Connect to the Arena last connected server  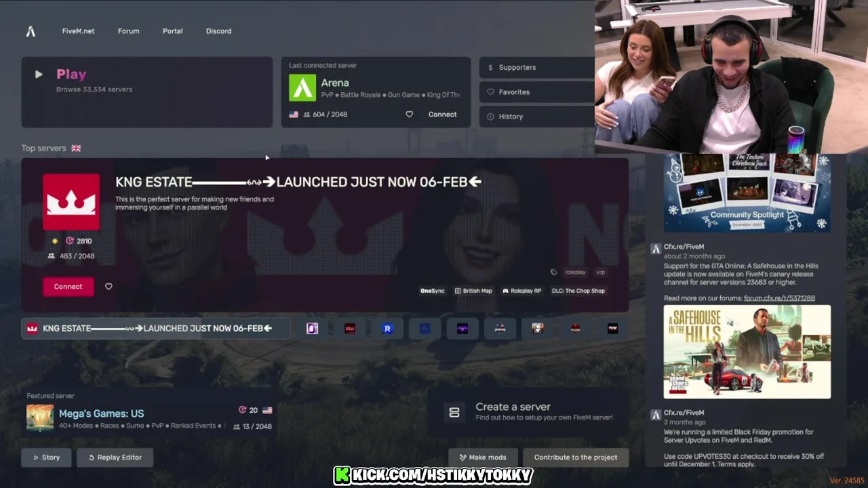pyautogui.click(x=442, y=115)
